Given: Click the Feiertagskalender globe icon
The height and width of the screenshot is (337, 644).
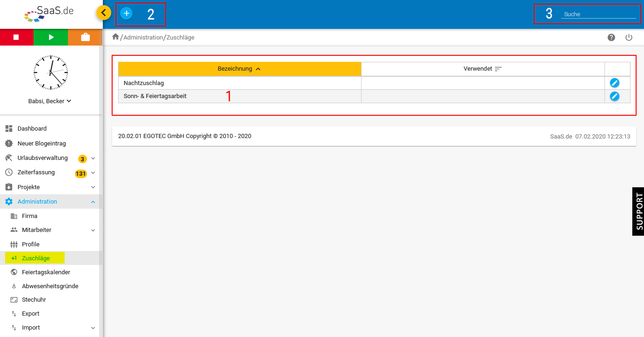Looking at the screenshot, I should click(x=14, y=272).
